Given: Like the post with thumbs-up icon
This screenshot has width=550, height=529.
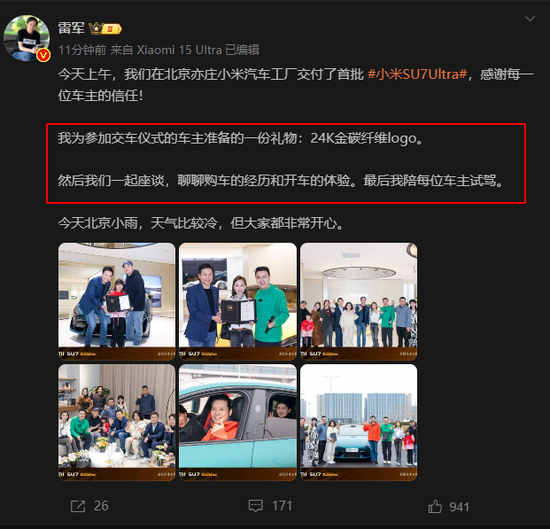Looking at the screenshot, I should click(435, 507).
